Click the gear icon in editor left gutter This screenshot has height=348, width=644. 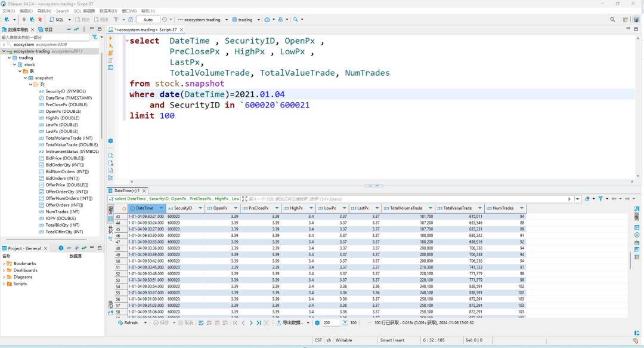(110, 141)
